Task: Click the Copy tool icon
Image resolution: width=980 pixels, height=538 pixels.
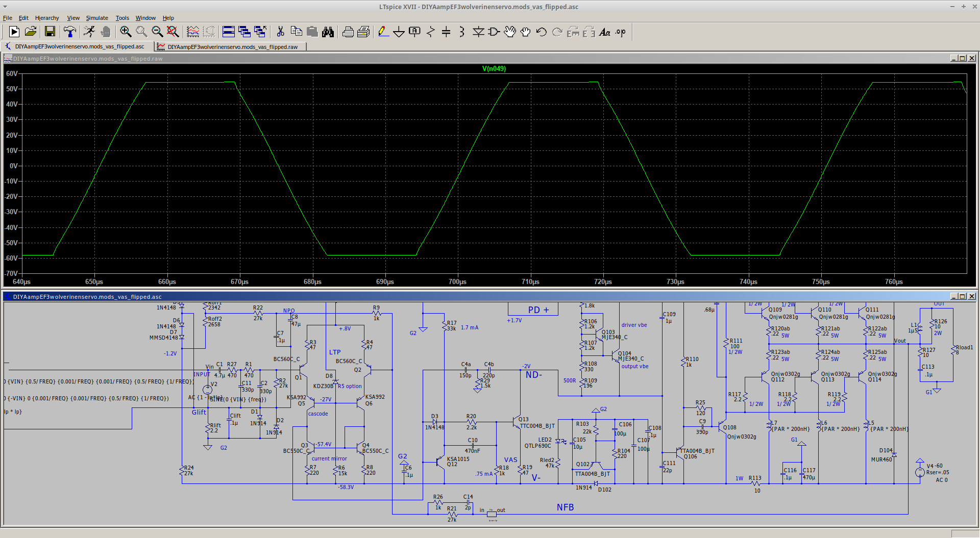Action: pos(296,32)
